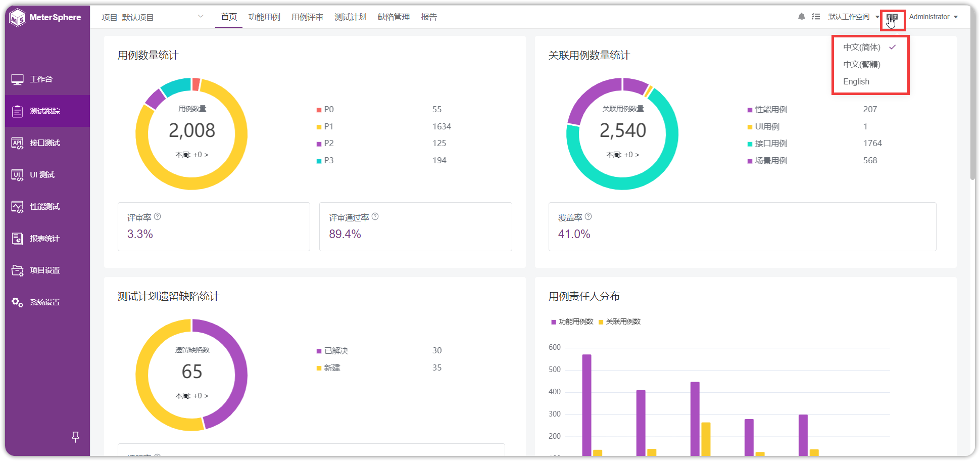Click the language switch icon
The height and width of the screenshot is (461, 980).
[892, 17]
